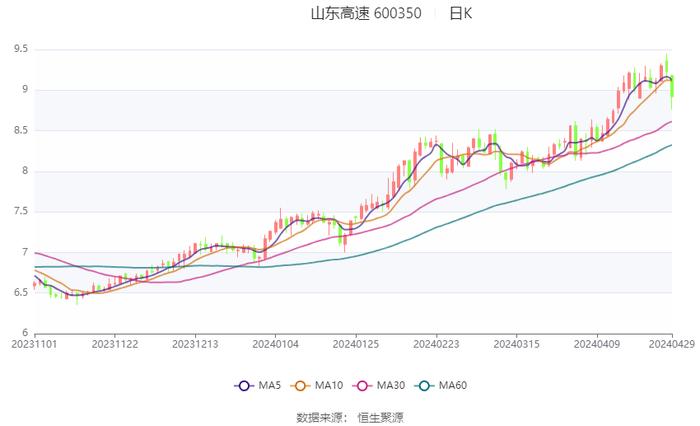Click the 20240315 date axis label
This screenshot has width=700, height=426.
pyautogui.click(x=517, y=344)
